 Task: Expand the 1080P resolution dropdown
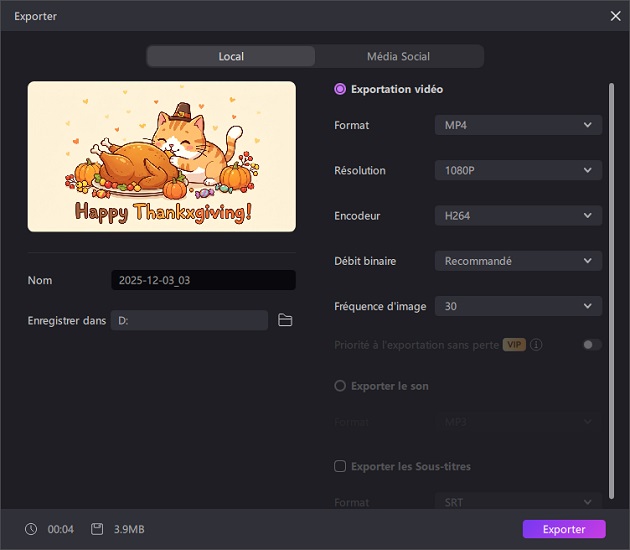pos(518,171)
